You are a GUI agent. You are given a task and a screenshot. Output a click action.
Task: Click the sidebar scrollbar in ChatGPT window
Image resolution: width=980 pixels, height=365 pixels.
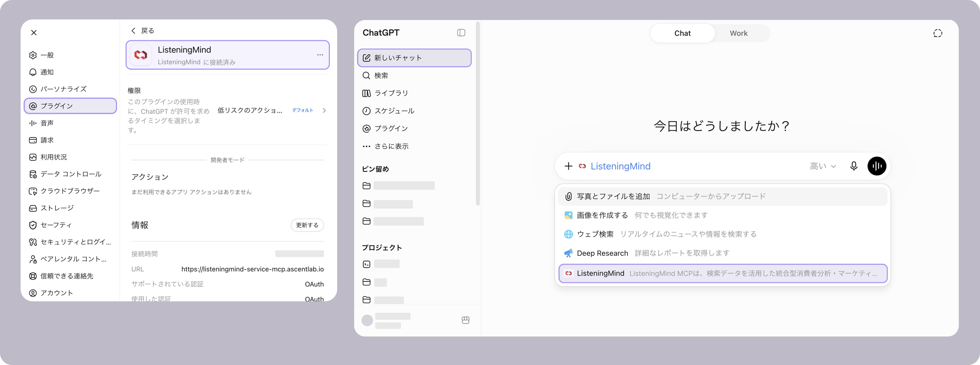pos(478,114)
